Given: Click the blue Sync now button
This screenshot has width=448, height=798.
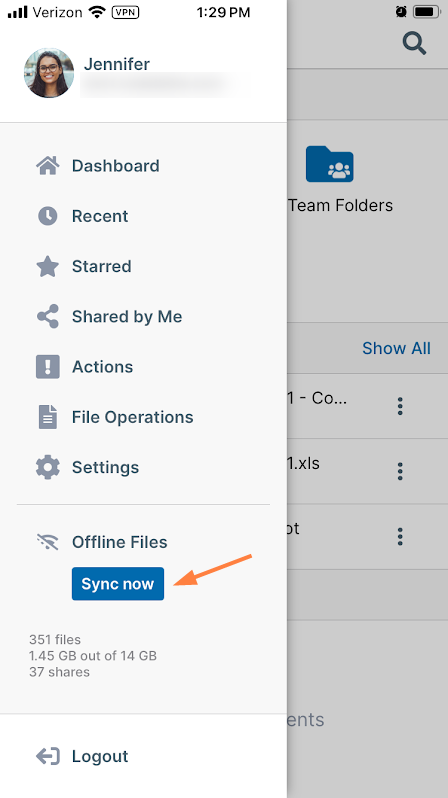Looking at the screenshot, I should pyautogui.click(x=118, y=584).
